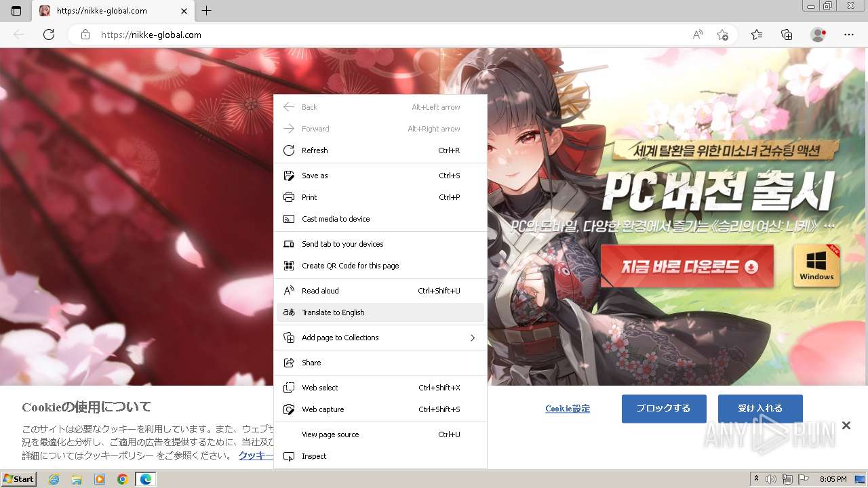Open the media player taskbar icon
The width and height of the screenshot is (868, 488).
click(x=100, y=479)
